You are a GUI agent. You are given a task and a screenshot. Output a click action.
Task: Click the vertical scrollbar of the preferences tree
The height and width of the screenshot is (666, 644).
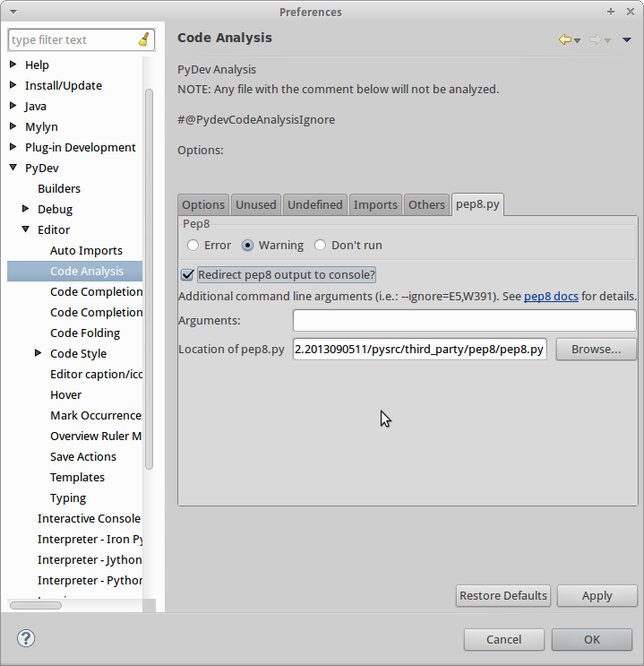[x=149, y=269]
